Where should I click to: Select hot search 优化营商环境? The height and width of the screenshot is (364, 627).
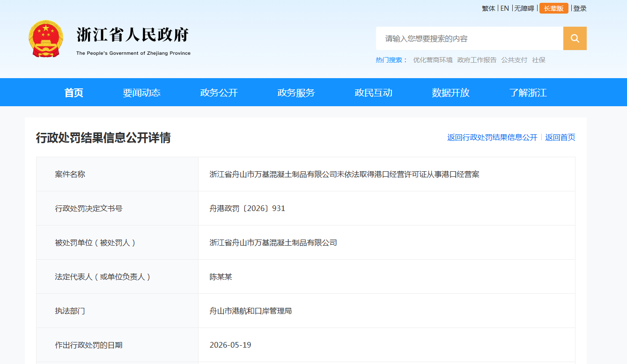[433, 60]
